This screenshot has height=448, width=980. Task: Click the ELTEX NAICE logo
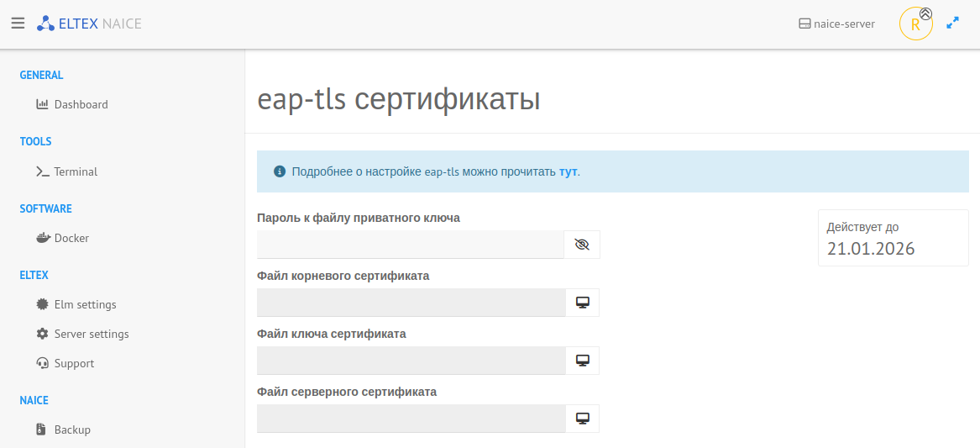(89, 24)
